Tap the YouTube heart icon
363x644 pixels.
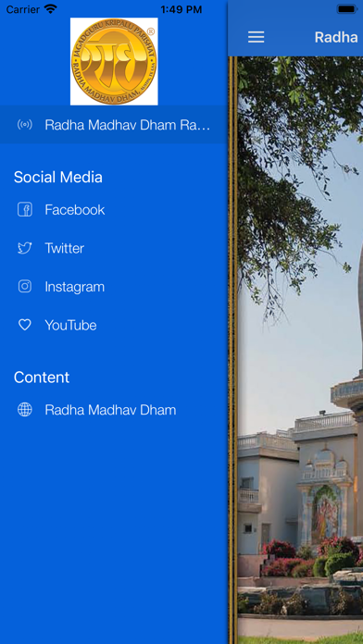tap(25, 325)
